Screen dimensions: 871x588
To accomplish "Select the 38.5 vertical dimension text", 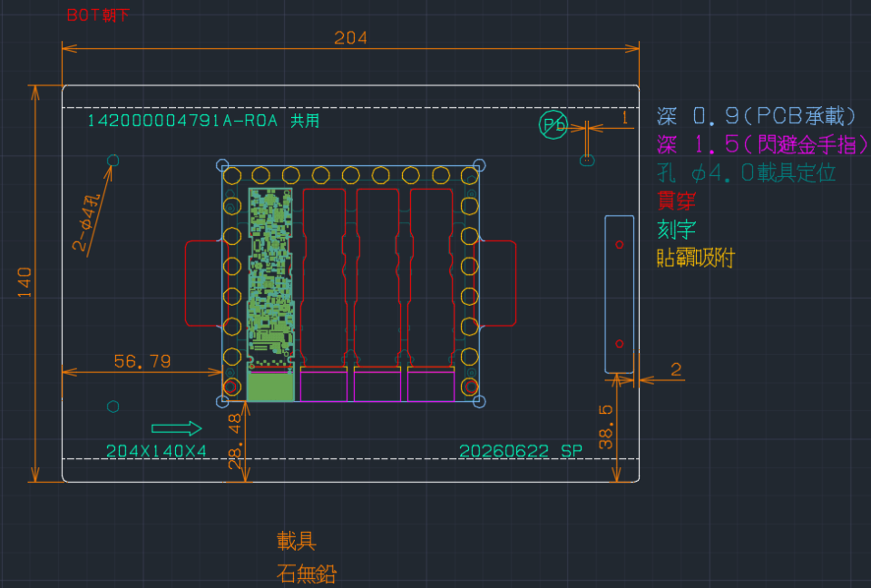I will pos(606,426).
